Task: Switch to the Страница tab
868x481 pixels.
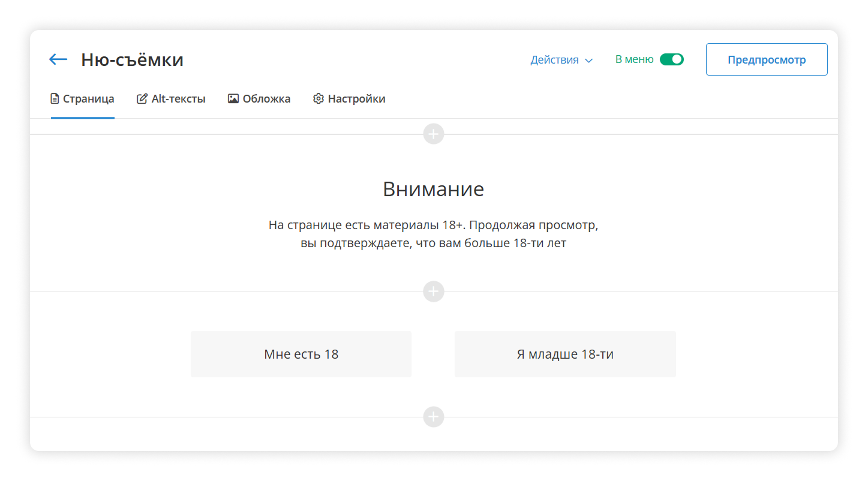Action: coord(83,99)
